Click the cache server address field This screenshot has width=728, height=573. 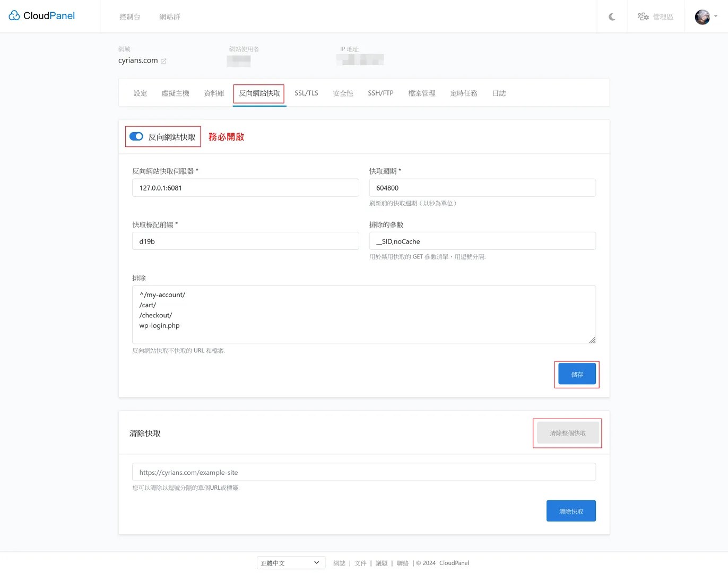point(245,188)
